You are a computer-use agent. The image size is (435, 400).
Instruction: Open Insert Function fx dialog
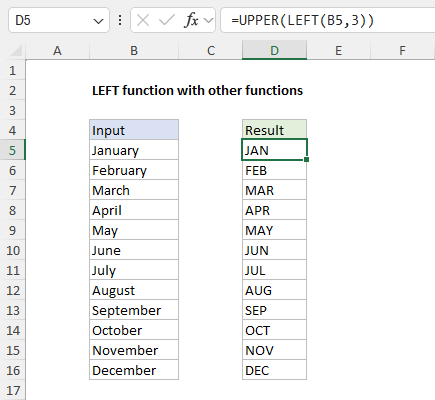[191, 21]
